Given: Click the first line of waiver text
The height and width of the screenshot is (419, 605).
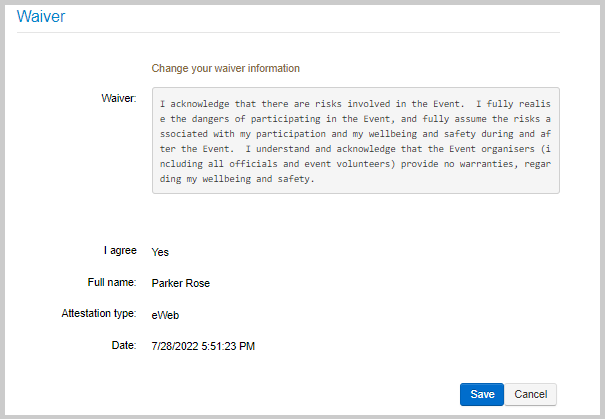Looking at the screenshot, I should tap(355, 104).
